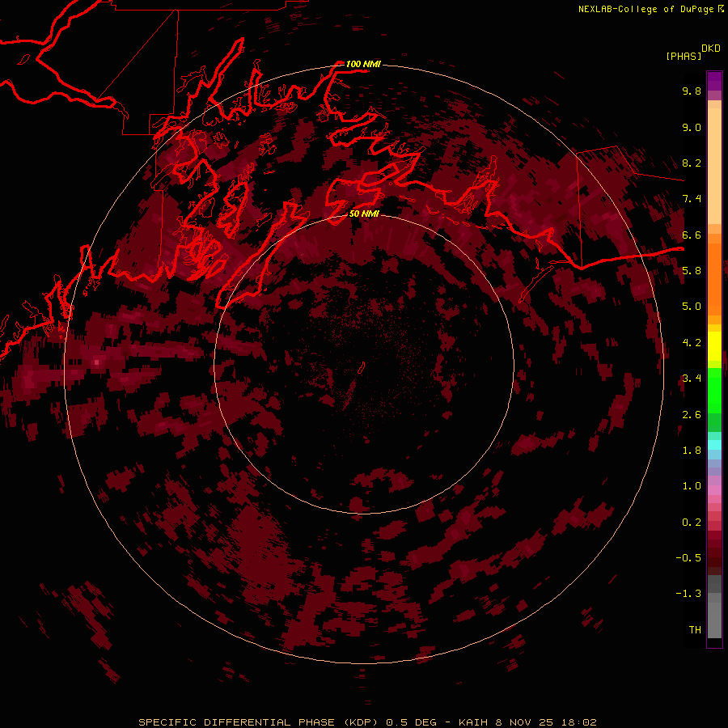Click the 8 NOV 25 date in footer
728x728 pixels.
point(524,722)
